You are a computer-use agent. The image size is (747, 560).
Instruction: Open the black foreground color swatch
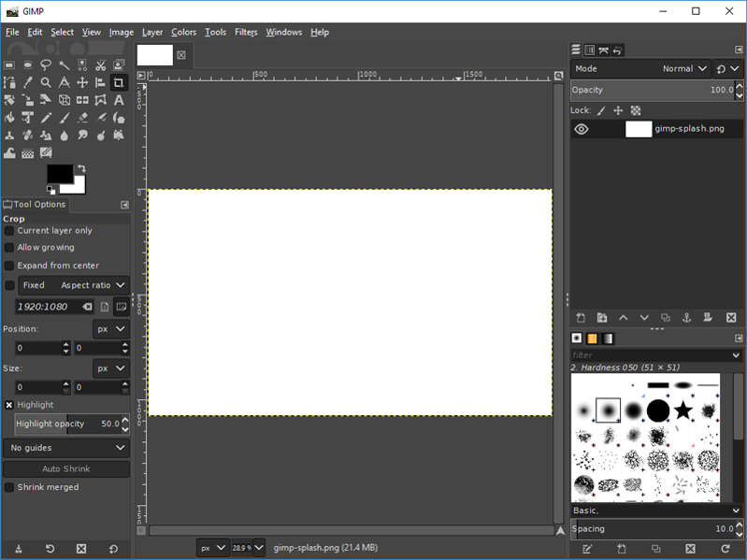tap(59, 173)
